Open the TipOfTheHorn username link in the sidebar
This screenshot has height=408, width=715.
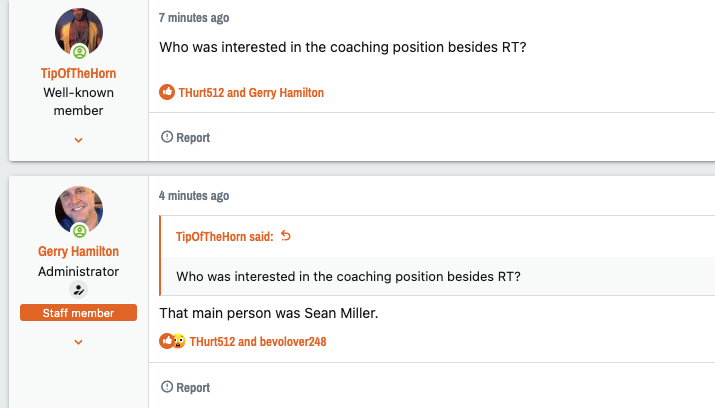(79, 74)
